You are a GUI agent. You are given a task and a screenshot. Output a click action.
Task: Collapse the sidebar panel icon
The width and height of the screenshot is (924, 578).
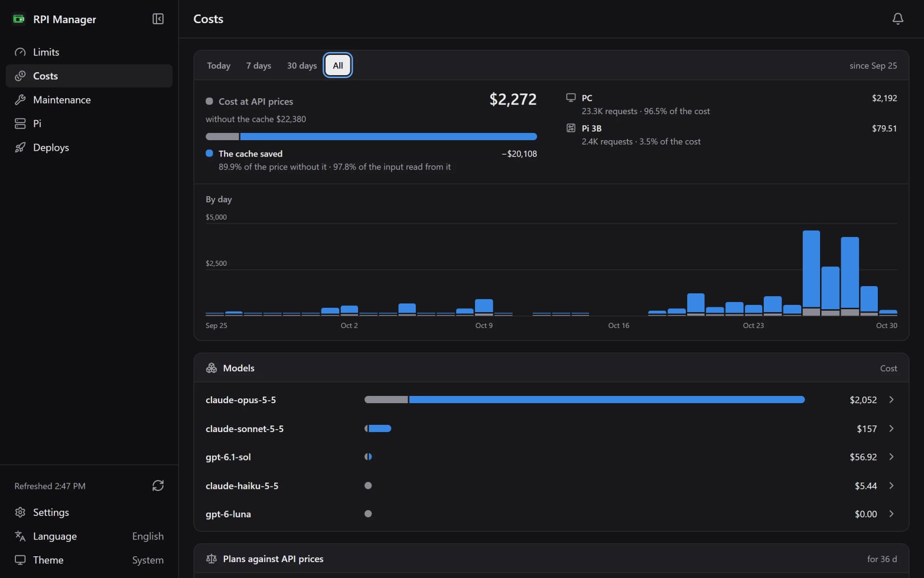[x=158, y=19]
